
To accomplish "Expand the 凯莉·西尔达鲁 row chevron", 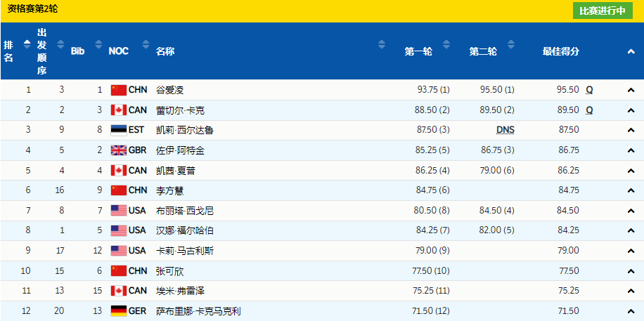I will point(631,130).
